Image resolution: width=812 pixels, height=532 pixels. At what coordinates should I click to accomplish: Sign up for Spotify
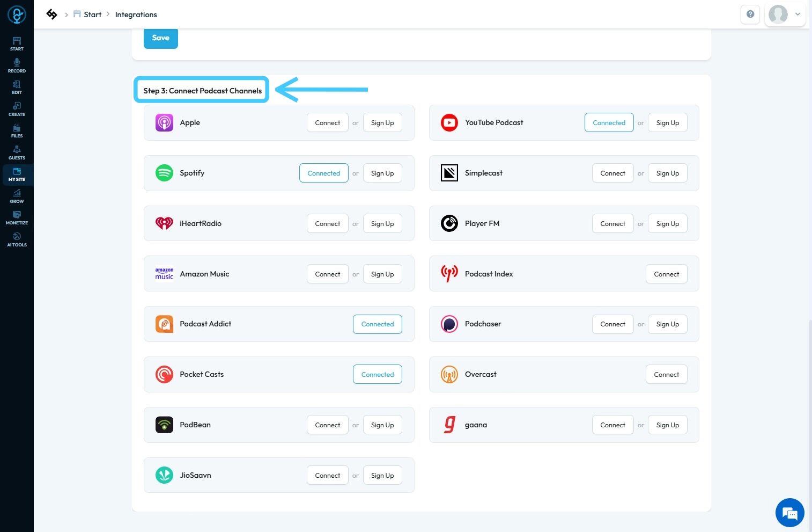coord(382,173)
